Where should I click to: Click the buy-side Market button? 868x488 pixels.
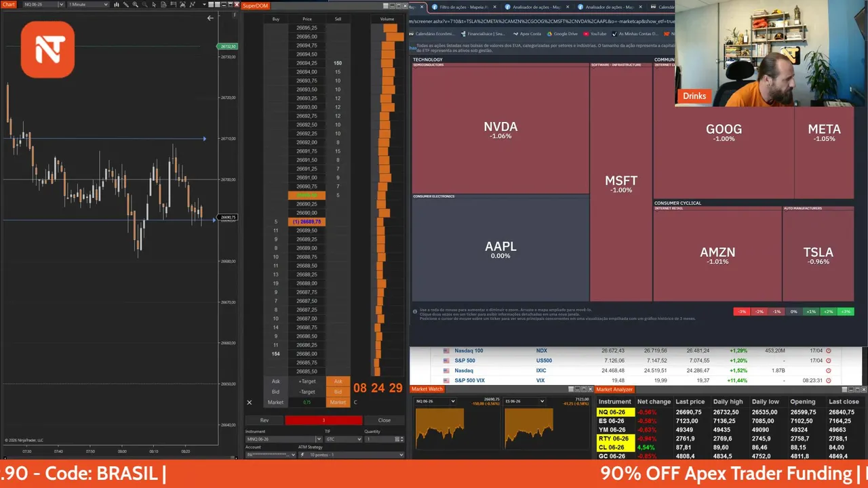point(275,403)
